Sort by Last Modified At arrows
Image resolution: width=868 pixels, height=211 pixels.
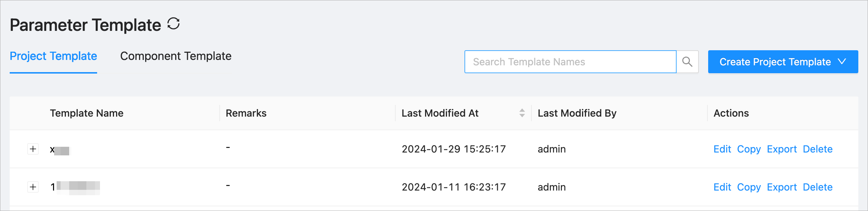click(522, 113)
